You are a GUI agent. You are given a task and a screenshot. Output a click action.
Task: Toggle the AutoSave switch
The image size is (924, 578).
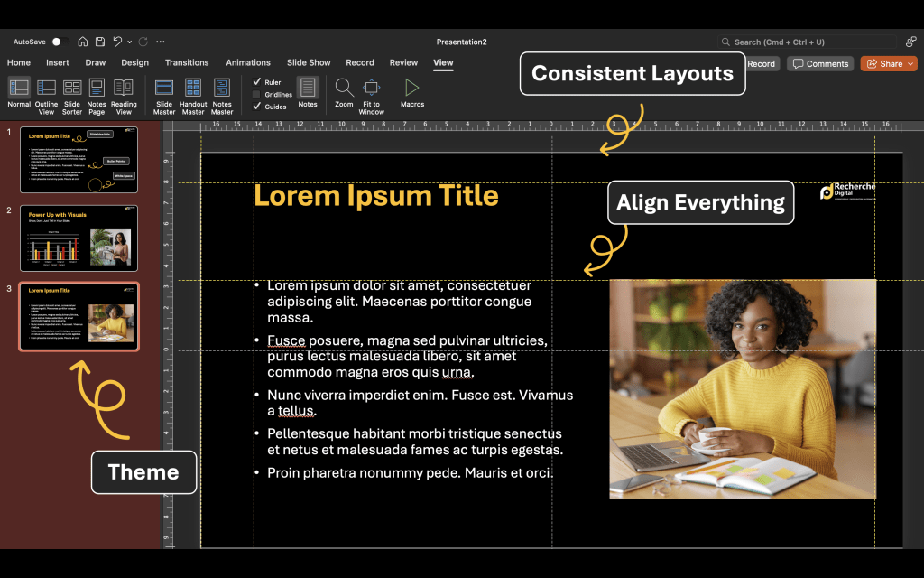[x=60, y=42]
